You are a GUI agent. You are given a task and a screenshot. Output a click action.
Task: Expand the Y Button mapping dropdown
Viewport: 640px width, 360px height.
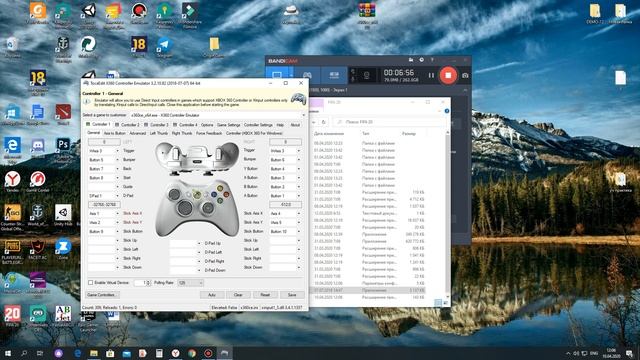[x=299, y=169]
